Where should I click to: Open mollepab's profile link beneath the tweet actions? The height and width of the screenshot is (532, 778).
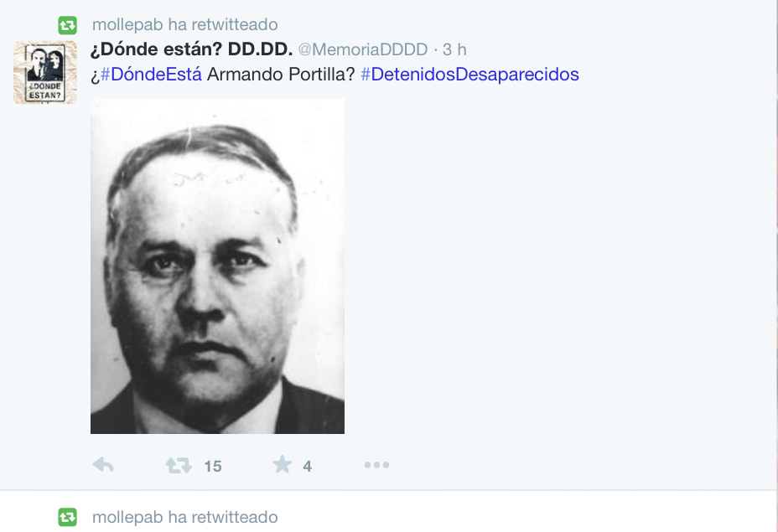click(127, 517)
